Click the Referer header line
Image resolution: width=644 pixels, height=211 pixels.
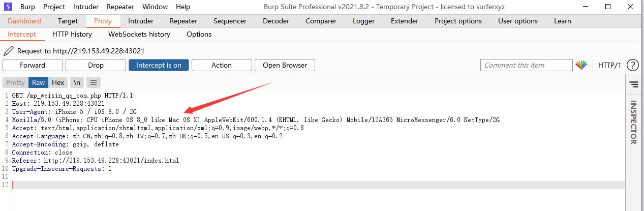coord(96,161)
